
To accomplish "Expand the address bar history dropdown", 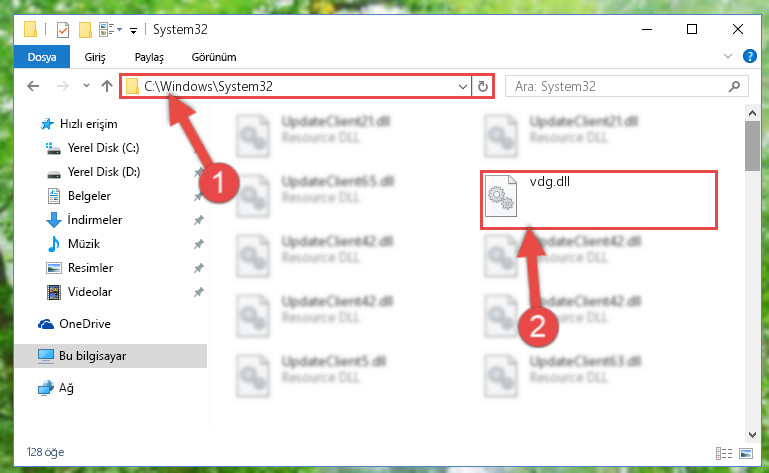I will 462,87.
